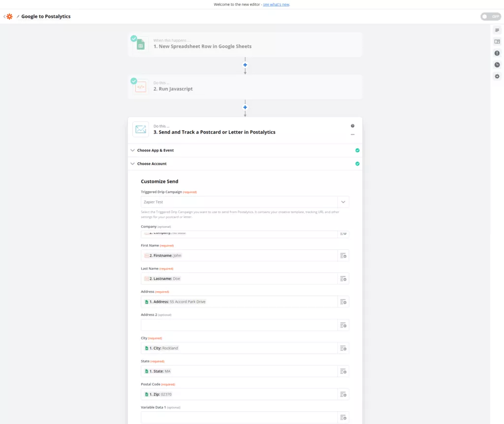Click into the Variable Data 1 field

tap(239, 418)
